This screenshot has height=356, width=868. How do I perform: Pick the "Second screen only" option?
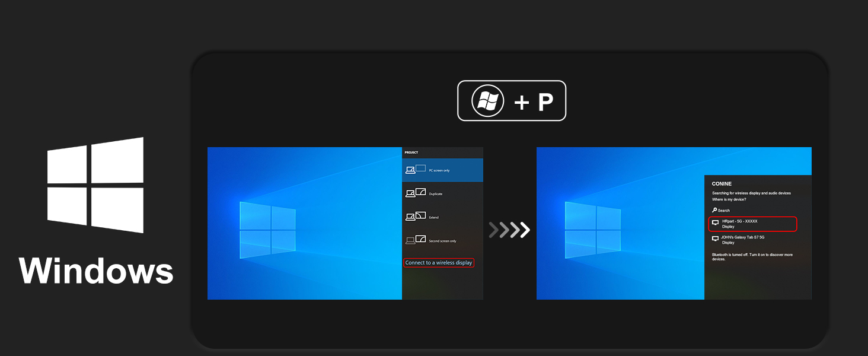442,241
